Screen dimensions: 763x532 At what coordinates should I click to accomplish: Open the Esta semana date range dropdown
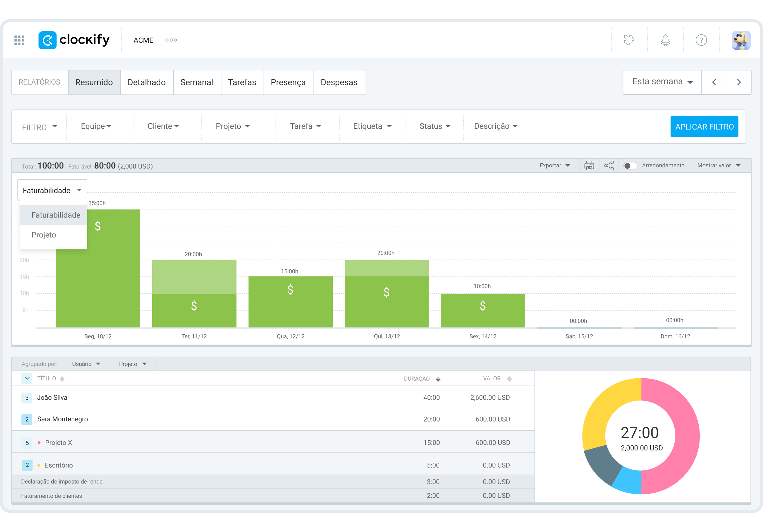pos(662,82)
